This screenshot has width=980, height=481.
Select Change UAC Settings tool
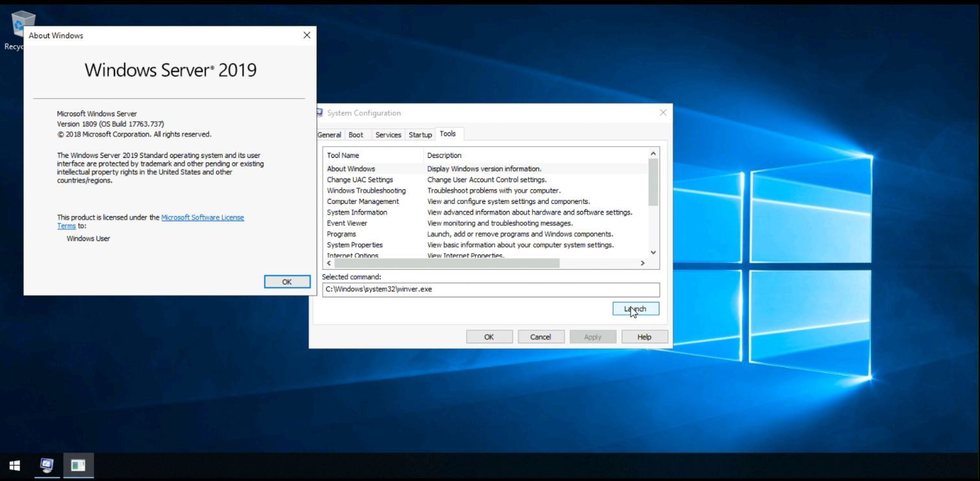(360, 180)
